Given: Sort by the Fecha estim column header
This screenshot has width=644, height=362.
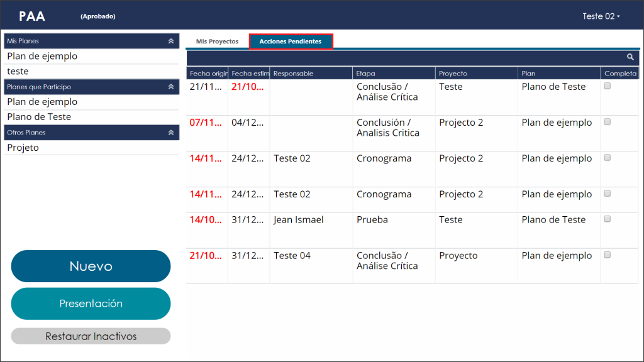Looking at the screenshot, I should tap(249, 74).
